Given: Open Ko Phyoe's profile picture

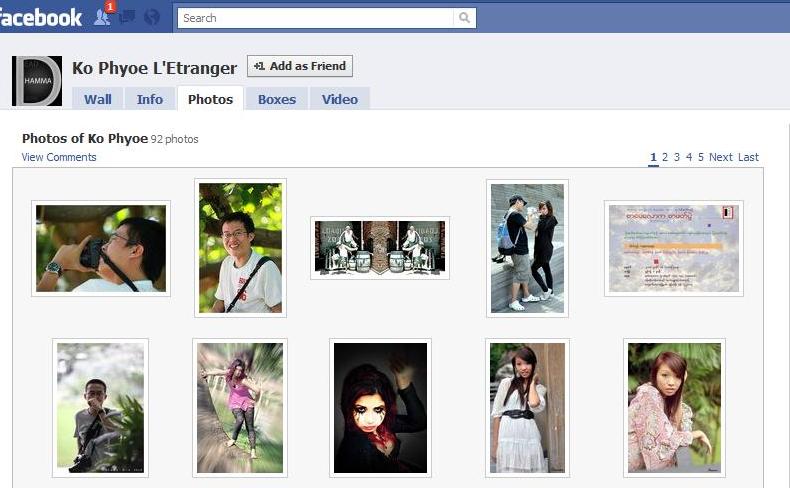Looking at the screenshot, I should point(37,81).
